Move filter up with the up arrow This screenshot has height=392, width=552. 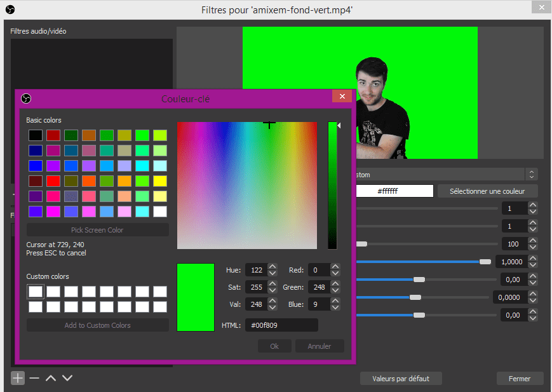coord(51,378)
